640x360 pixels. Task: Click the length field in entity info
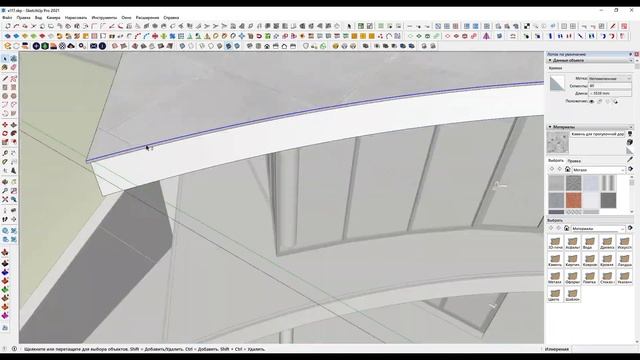(610, 93)
